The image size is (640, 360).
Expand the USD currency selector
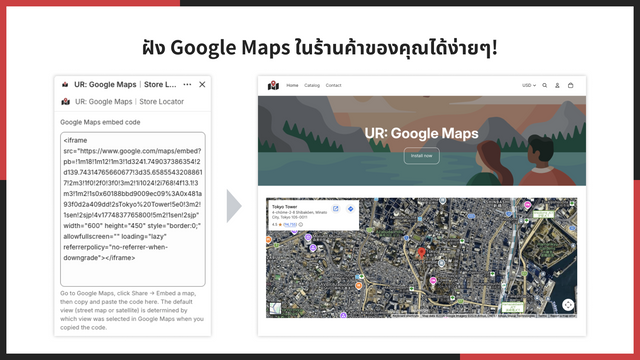529,85
